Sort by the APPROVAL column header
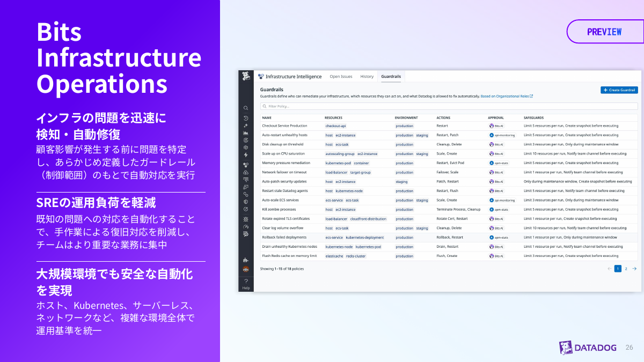The width and height of the screenshot is (644, 362). pos(496,117)
